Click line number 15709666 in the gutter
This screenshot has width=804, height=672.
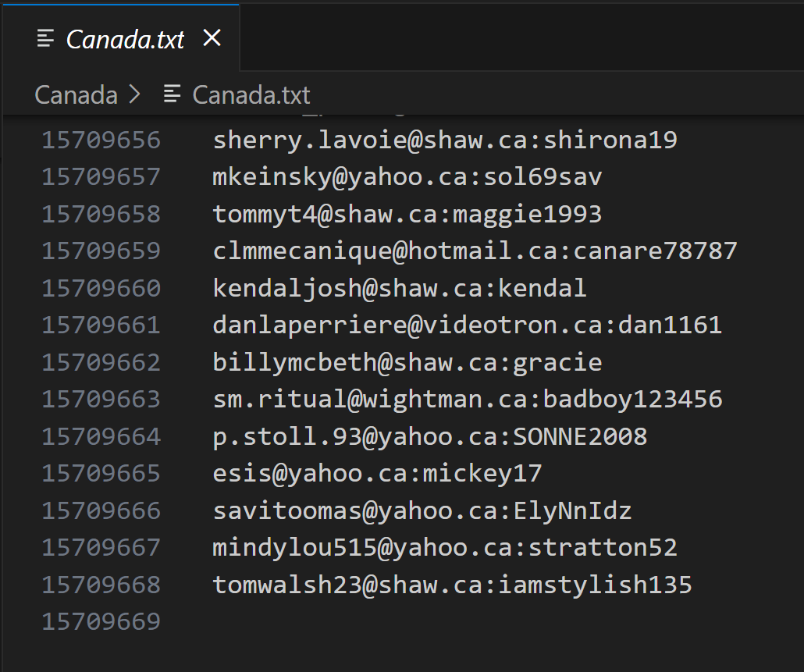[101, 511]
